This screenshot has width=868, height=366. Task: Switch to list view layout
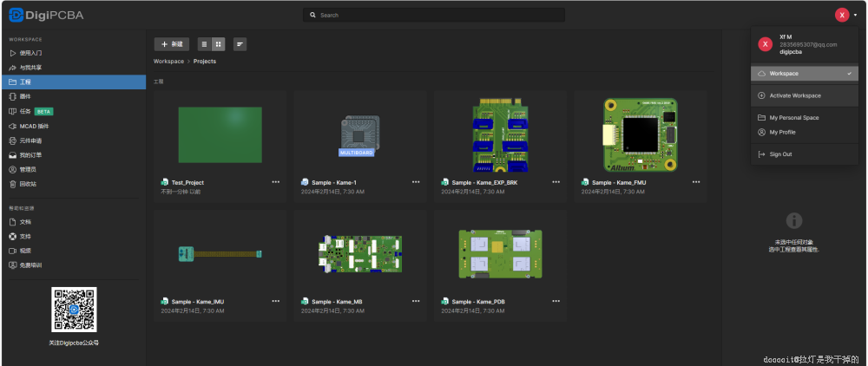[204, 43]
